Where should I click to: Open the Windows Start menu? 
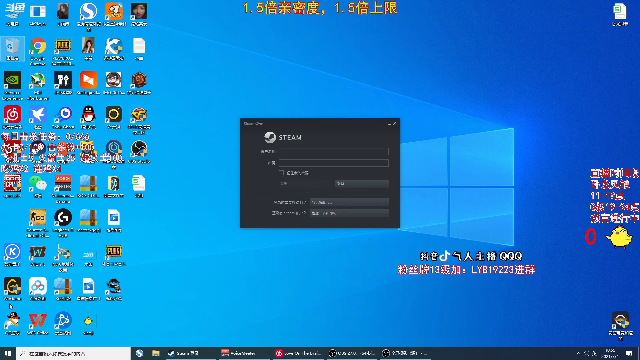8,353
